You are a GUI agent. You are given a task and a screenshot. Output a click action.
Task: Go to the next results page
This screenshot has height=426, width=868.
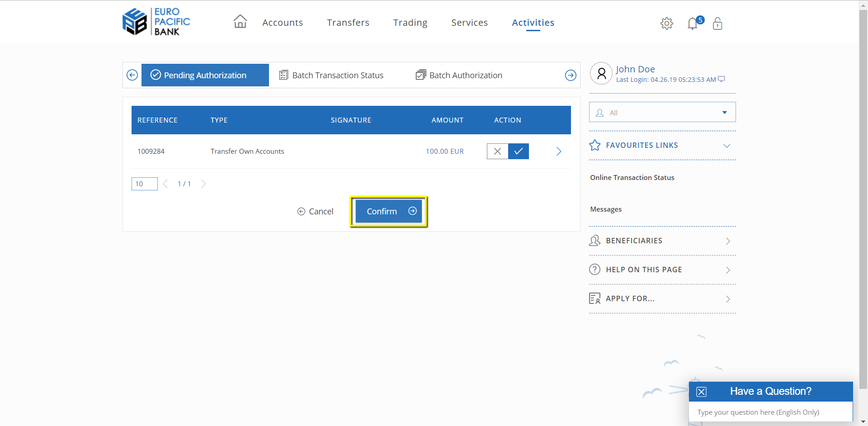pyautogui.click(x=203, y=184)
